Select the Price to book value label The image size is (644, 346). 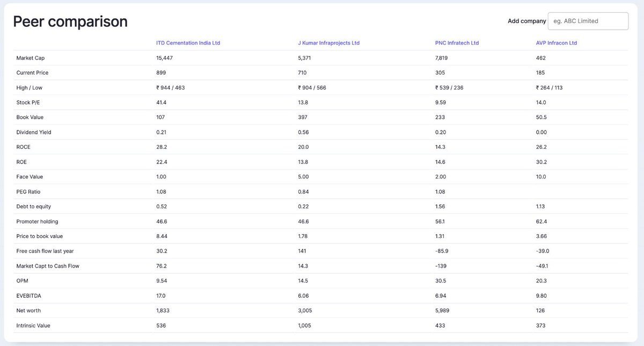40,236
